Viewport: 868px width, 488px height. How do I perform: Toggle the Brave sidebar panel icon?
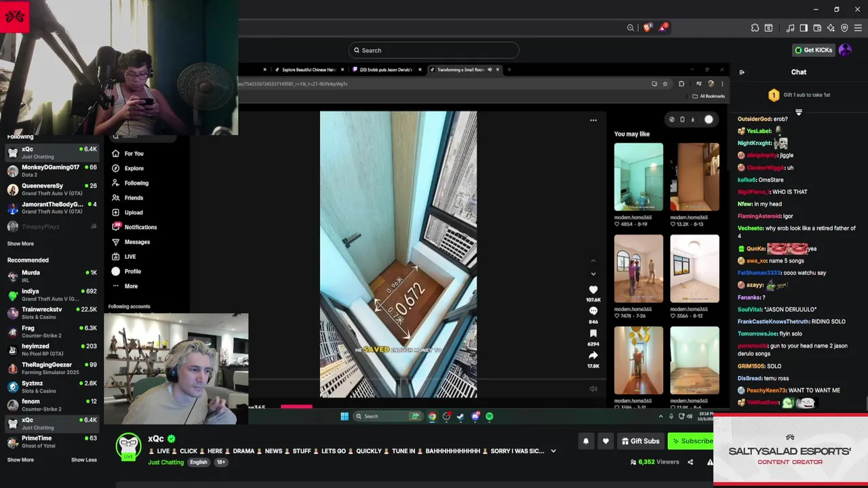coord(804,28)
